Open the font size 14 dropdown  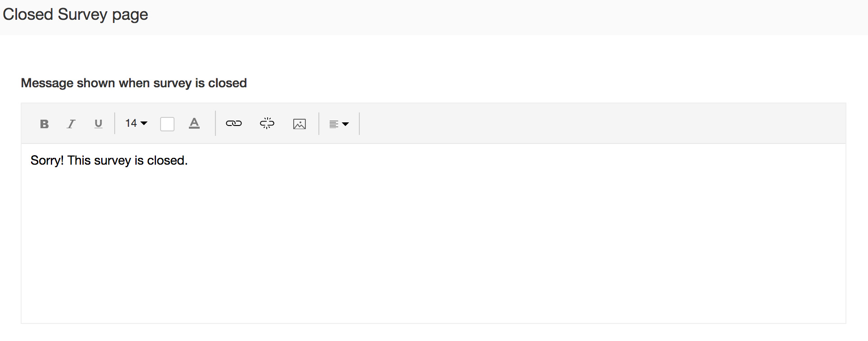pyautogui.click(x=136, y=123)
